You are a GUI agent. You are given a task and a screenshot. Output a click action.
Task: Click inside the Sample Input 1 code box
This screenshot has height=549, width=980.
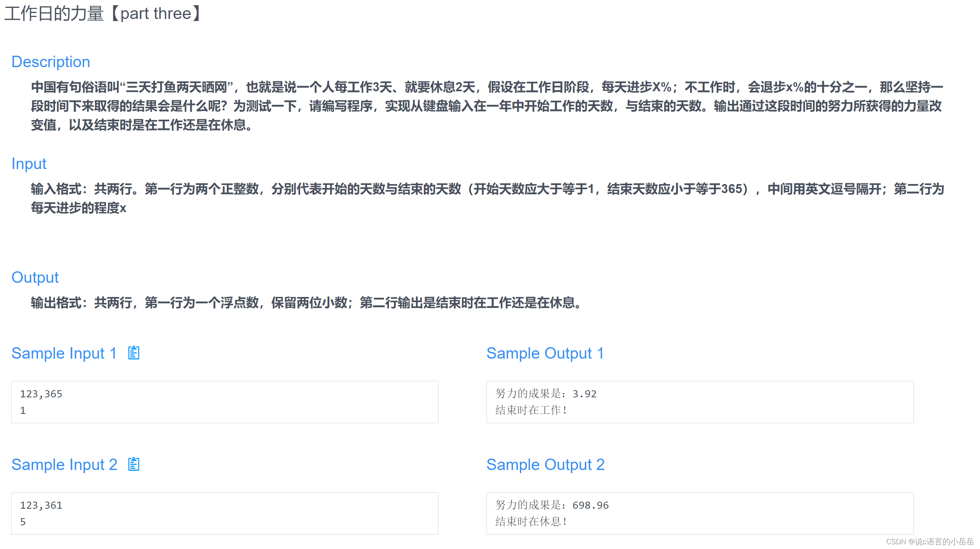225,402
